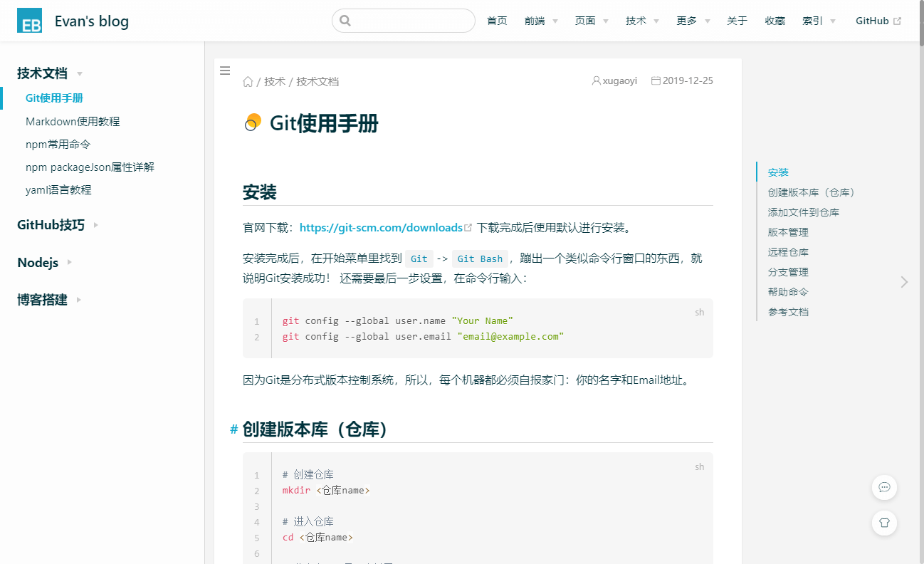This screenshot has width=924, height=564.
Task: Click the search magnifier icon
Action: [345, 21]
